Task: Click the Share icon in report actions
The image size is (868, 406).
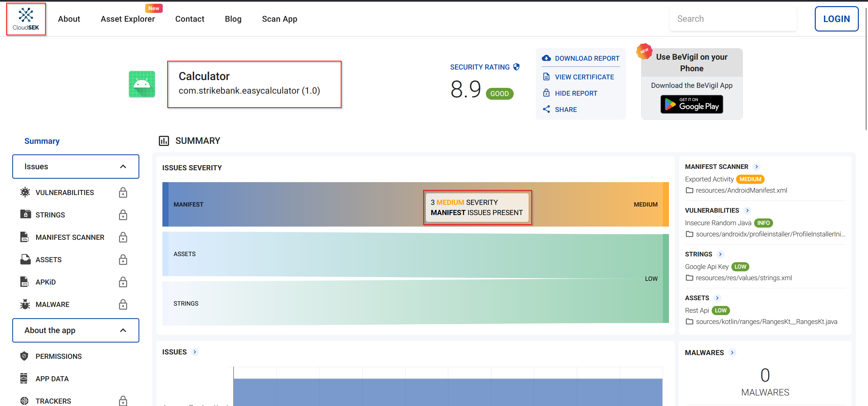Action: 546,109
